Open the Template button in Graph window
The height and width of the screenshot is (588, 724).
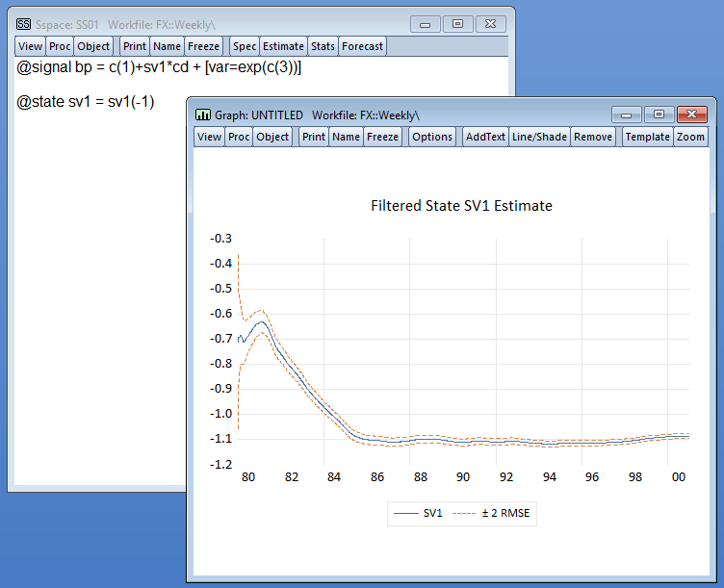[647, 137]
